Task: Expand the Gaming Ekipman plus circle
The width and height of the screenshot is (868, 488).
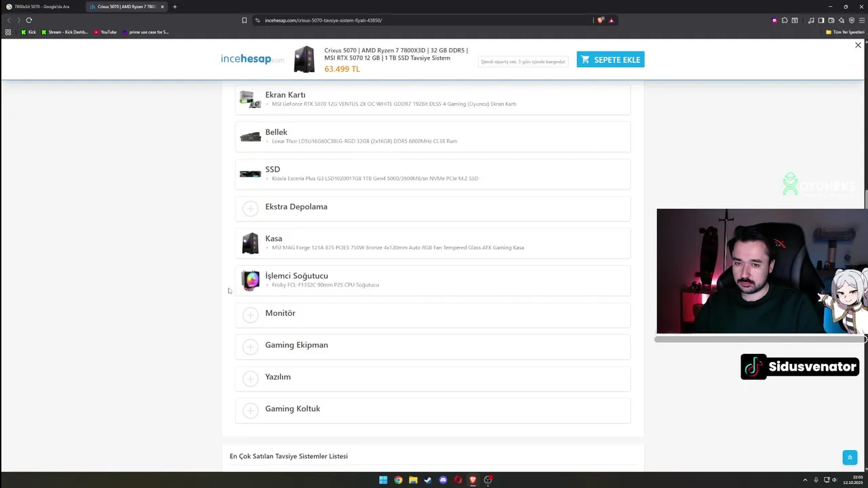Action: (x=250, y=346)
